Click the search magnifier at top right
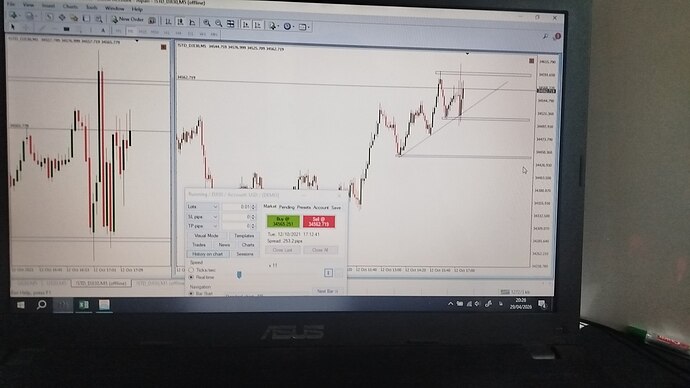 (x=545, y=36)
